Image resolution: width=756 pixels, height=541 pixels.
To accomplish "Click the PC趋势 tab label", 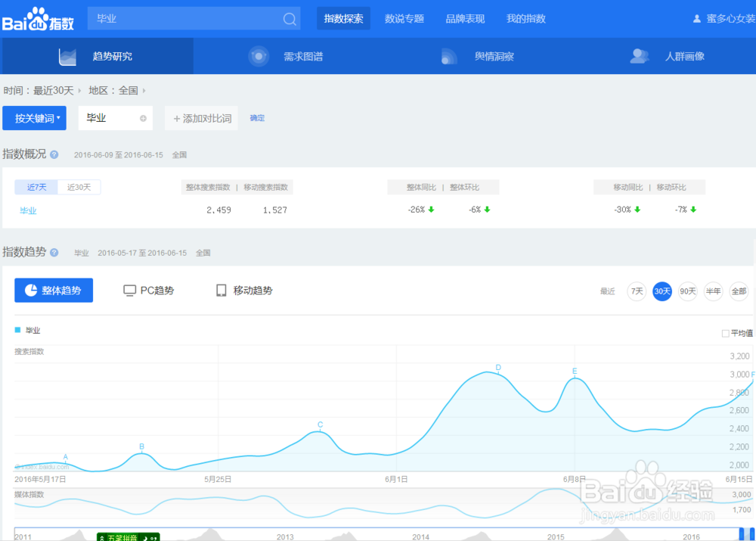I will [x=156, y=291].
